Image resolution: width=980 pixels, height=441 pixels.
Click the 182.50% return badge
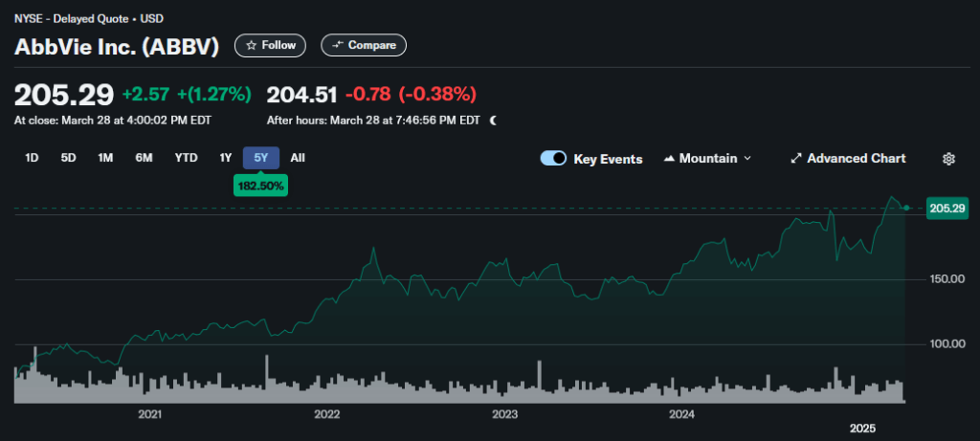(x=260, y=186)
